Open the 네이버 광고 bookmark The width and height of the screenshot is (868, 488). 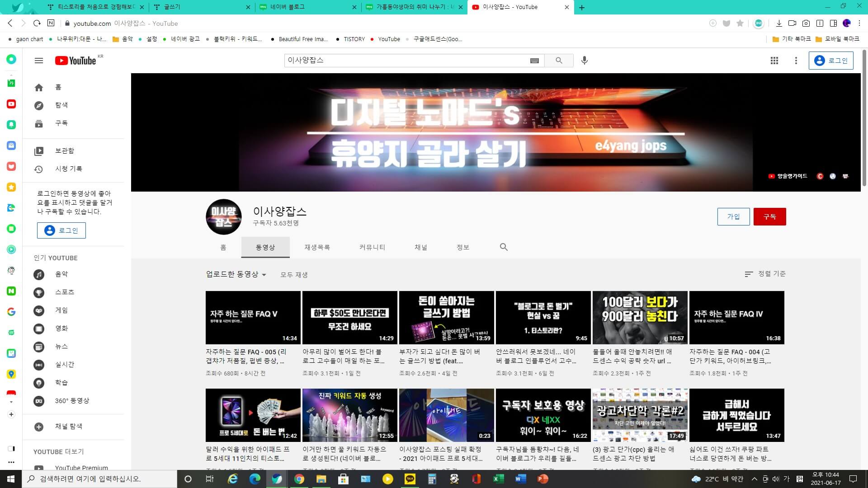182,39
